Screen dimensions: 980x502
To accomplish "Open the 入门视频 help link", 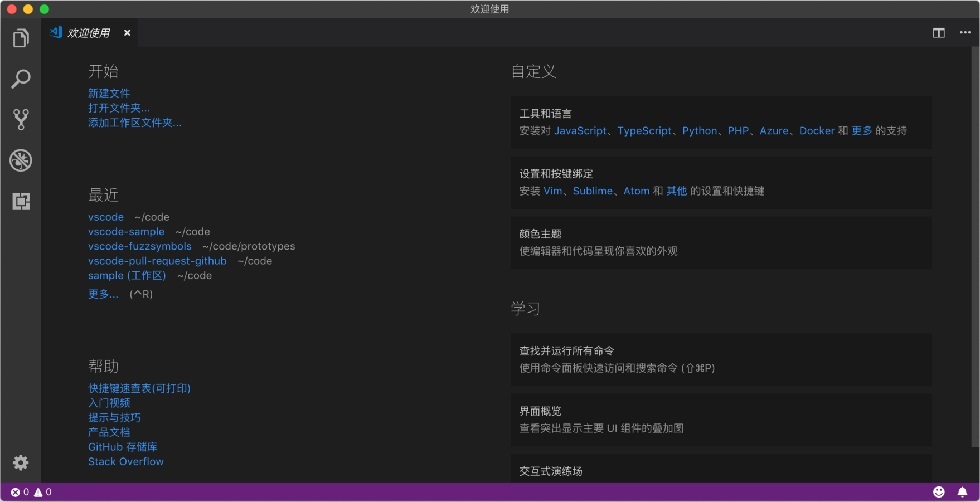I will [x=109, y=403].
